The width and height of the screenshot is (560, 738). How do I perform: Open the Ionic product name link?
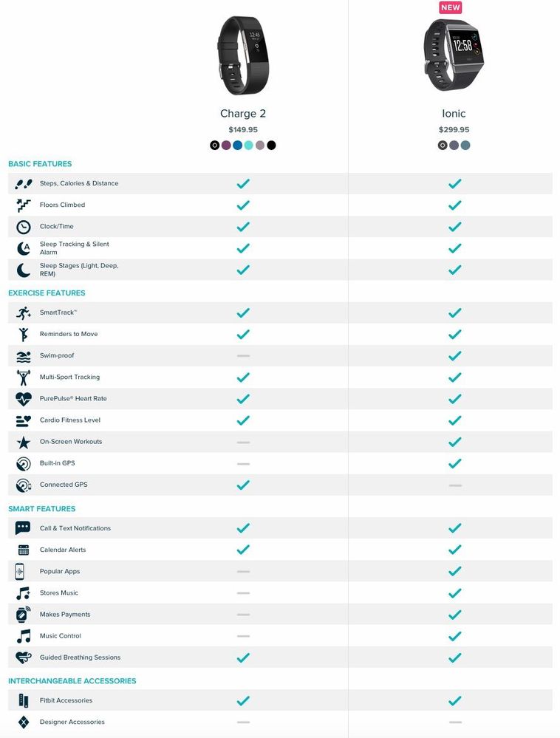coord(454,114)
